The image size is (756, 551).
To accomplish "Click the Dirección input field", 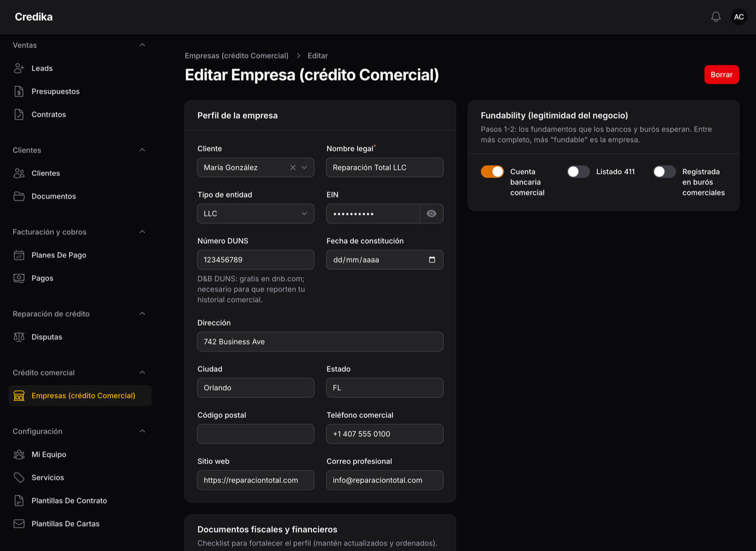I will point(320,342).
